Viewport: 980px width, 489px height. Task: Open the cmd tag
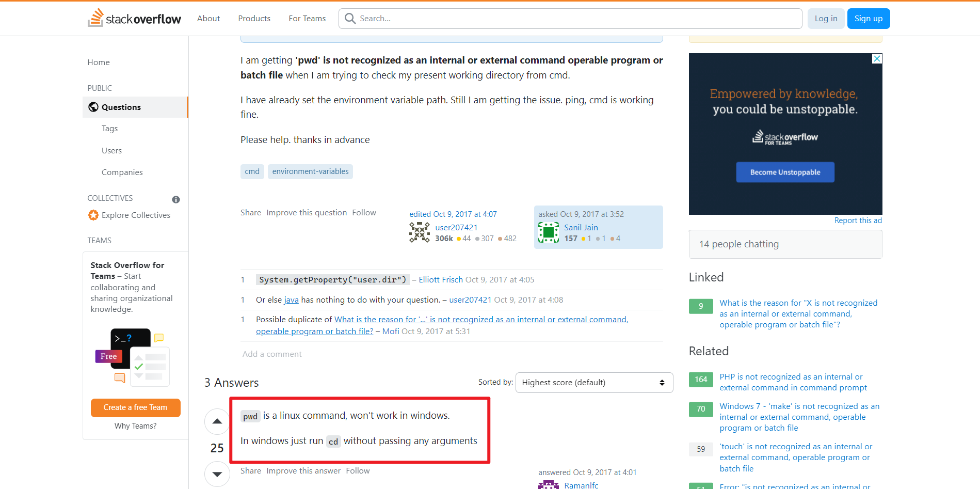[x=252, y=171]
